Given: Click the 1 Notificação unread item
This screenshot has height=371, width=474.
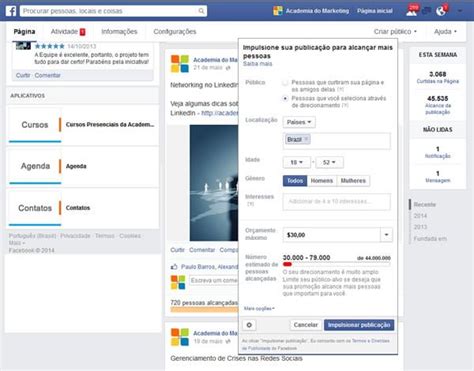Looking at the screenshot, I should [438, 152].
